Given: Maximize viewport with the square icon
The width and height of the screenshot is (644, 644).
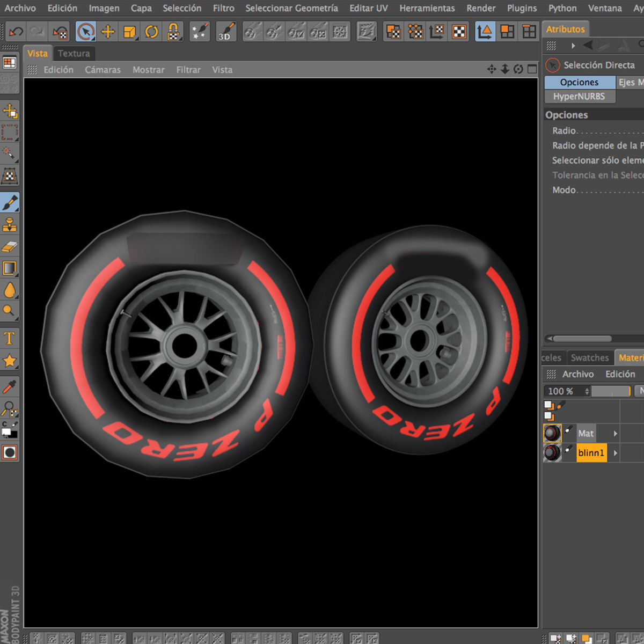Looking at the screenshot, I should coord(532,69).
